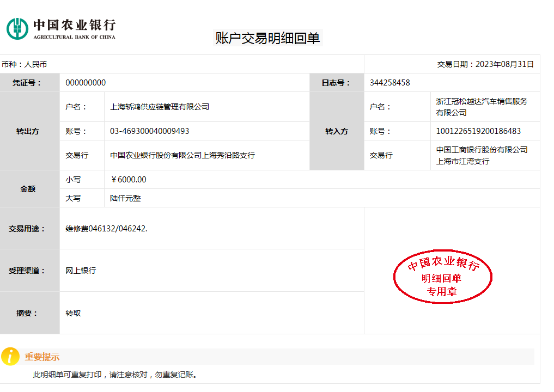Click the payer account number 03-469300040009493
The image size is (554, 392).
pyautogui.click(x=150, y=131)
